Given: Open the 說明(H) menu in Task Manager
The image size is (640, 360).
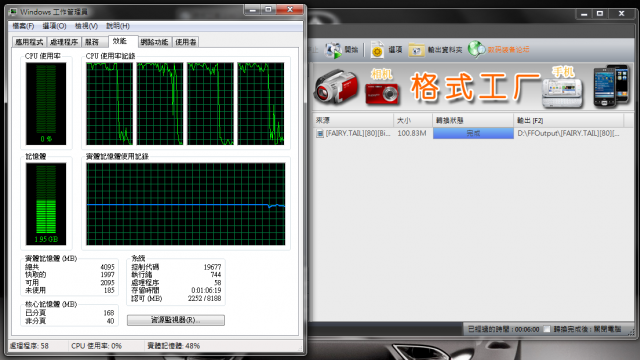Looking at the screenshot, I should [118, 26].
